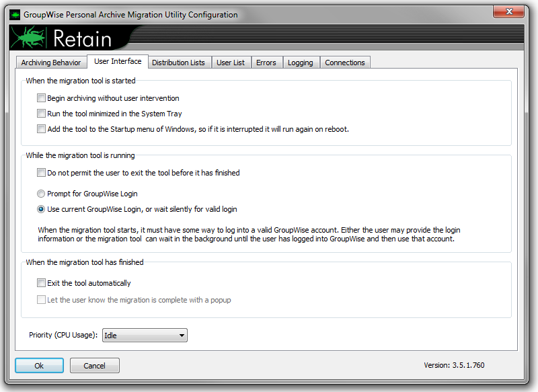Click the Cancel button
The image size is (538, 392).
click(95, 366)
